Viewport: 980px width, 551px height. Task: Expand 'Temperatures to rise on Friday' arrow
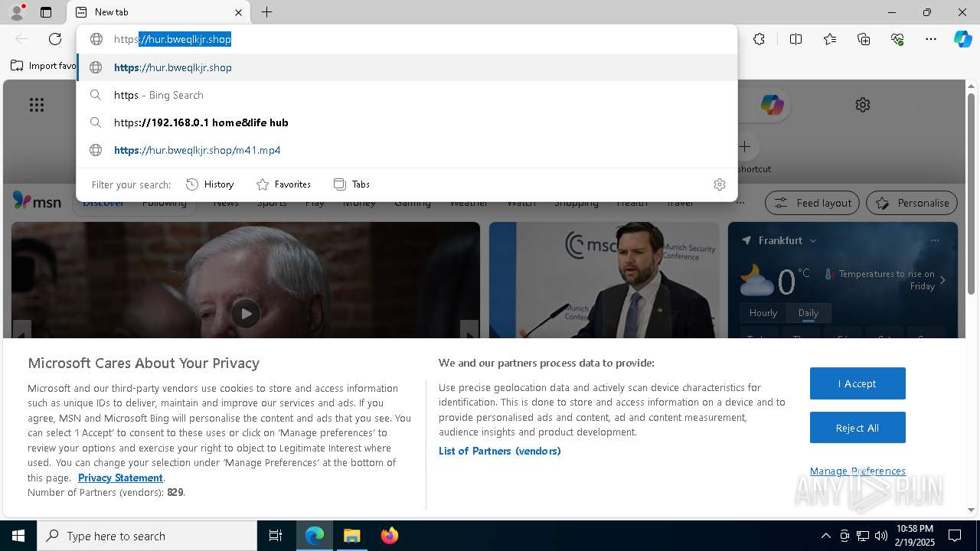pos(942,280)
